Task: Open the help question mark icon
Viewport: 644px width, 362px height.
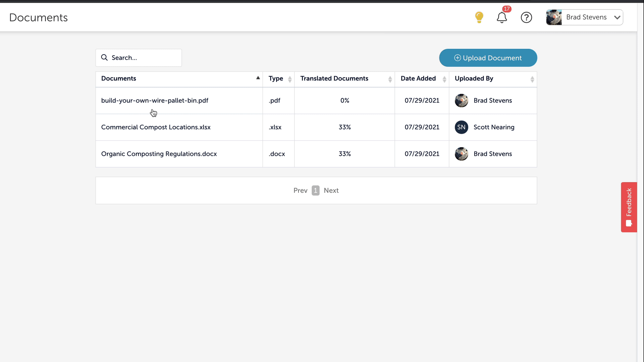Action: click(526, 17)
